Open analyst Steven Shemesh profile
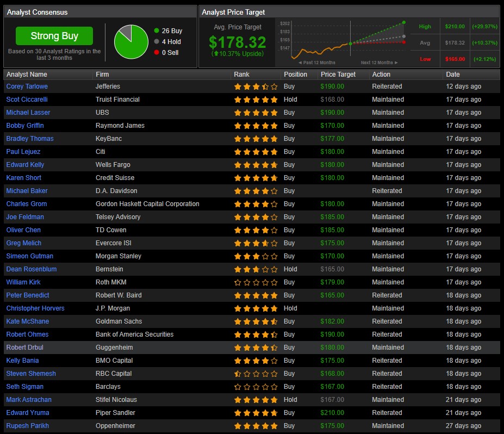 point(31,374)
